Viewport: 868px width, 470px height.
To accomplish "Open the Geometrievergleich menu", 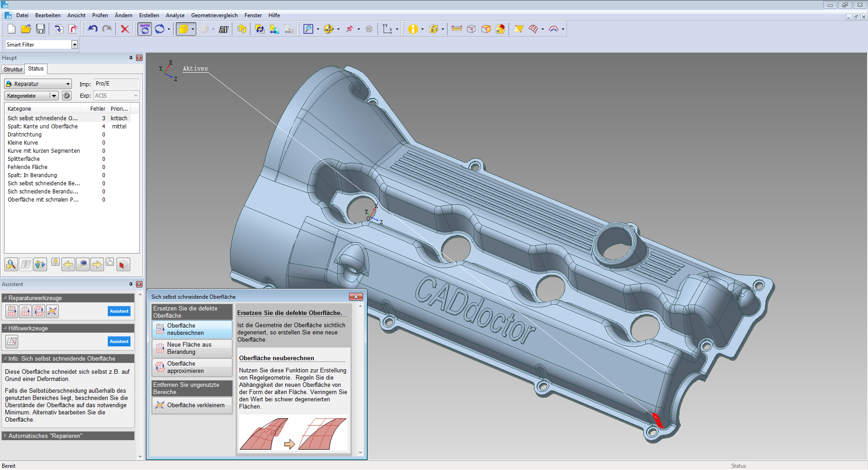I will tap(214, 15).
